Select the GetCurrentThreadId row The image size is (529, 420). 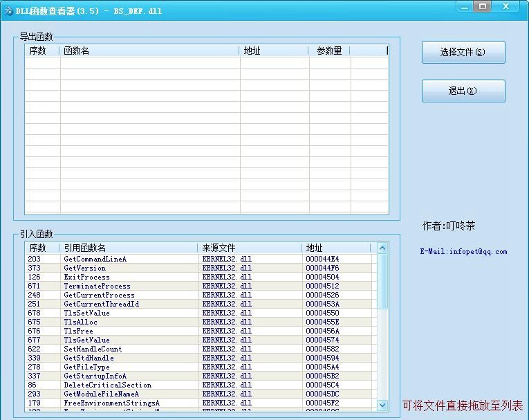pyautogui.click(x=201, y=304)
